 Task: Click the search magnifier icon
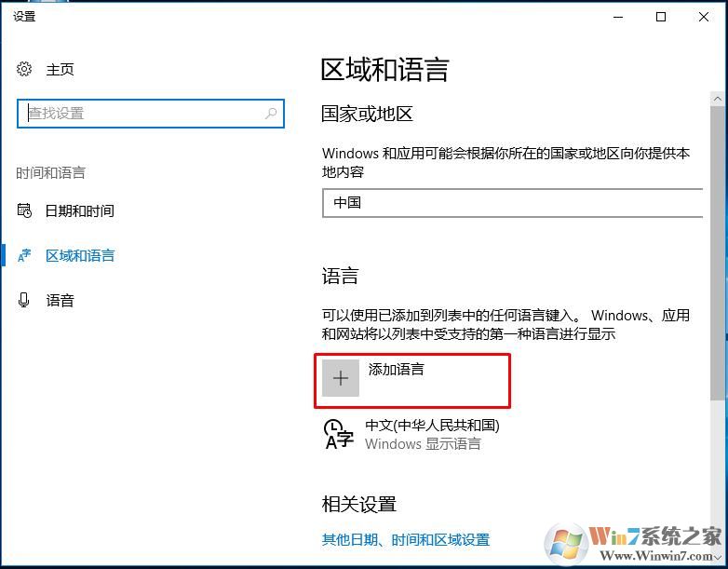coord(271,113)
